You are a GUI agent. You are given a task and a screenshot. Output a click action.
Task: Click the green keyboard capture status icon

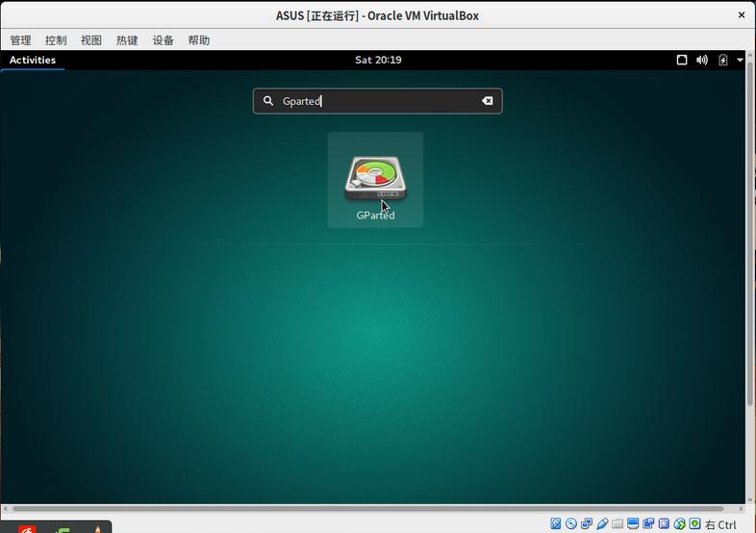click(x=694, y=523)
